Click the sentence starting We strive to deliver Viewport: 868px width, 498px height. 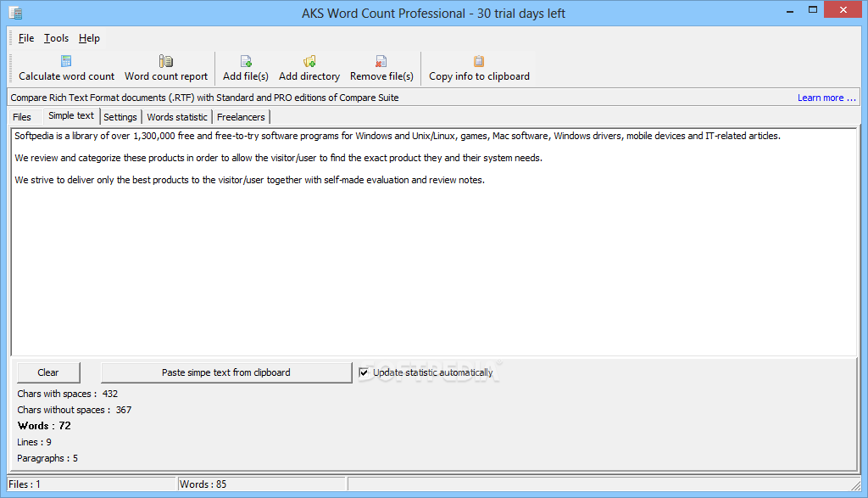(250, 180)
